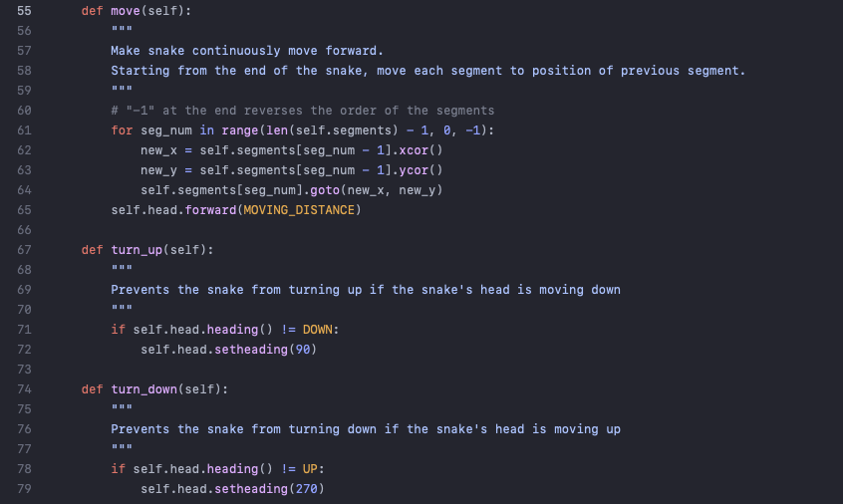Screen dimensions: 843x504
Task: Click the empty line 66
Action: 430,230
